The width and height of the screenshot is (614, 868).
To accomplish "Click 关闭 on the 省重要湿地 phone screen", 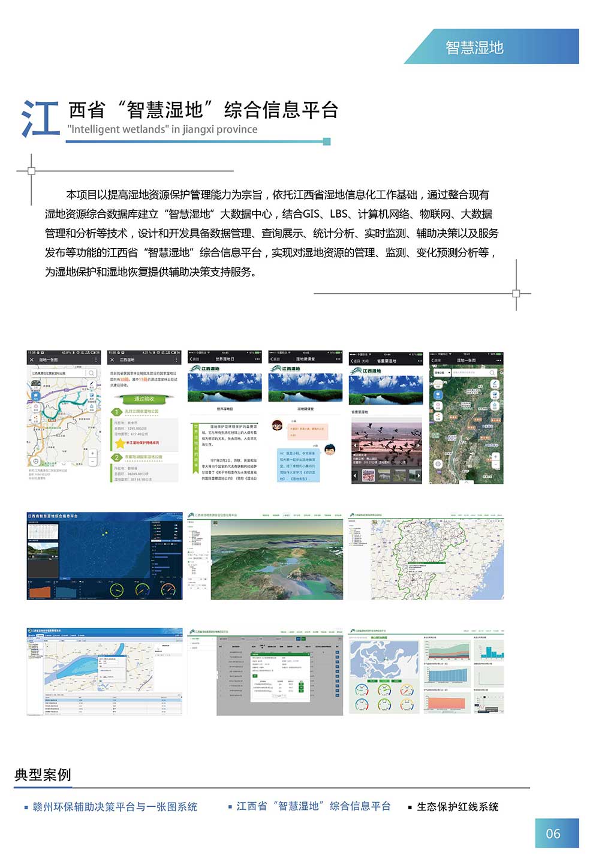I will [365, 361].
